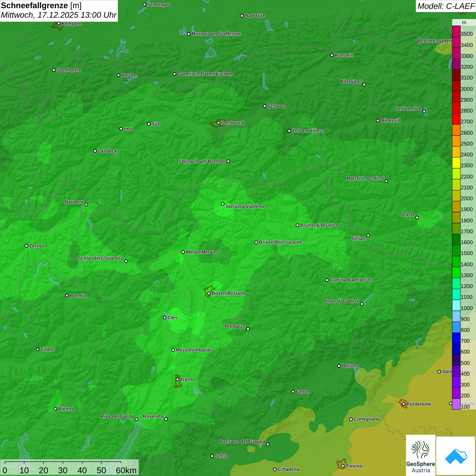Viewport: 476px width, 476px height.
Task: Pick the blue 700 m legend swatch
Action: (456, 338)
